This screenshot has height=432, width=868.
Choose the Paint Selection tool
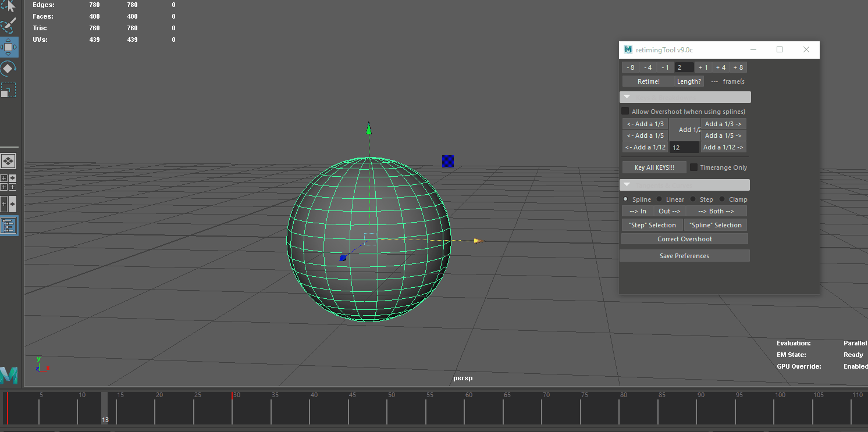pos(8,26)
